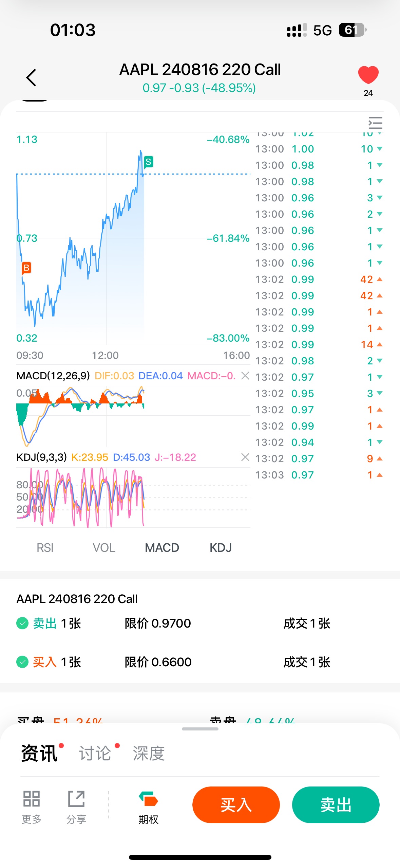Tap the MACD(12,26,9) indicator label

coord(53,376)
